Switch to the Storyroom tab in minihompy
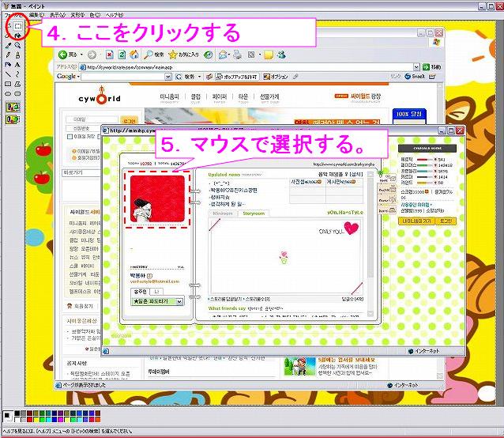 click(x=254, y=213)
